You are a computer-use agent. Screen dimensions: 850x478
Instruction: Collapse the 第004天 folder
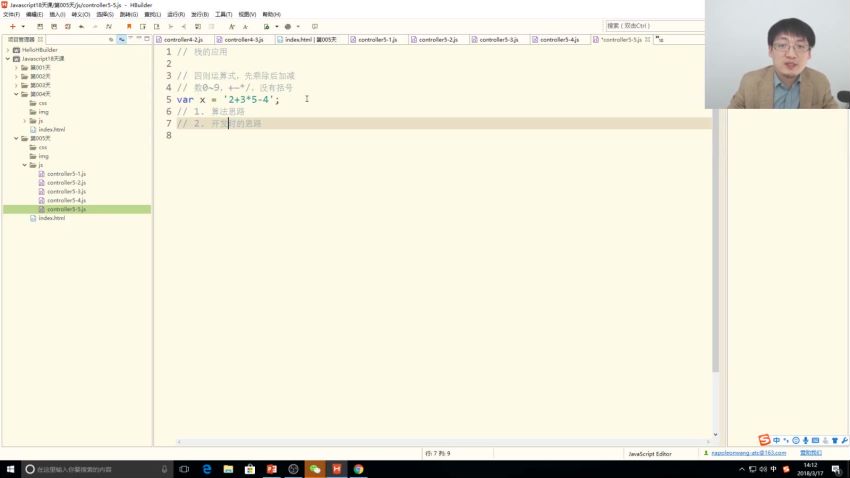click(x=16, y=94)
